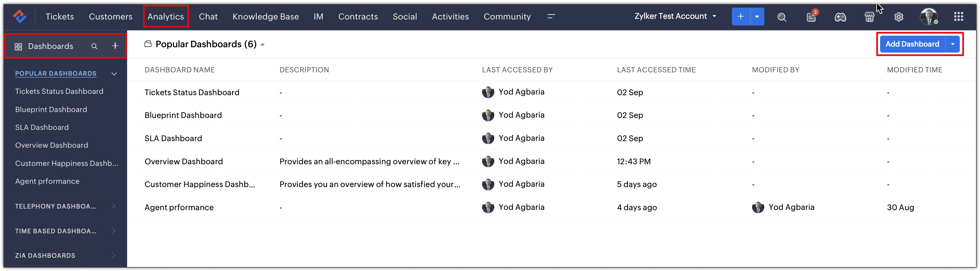Click Yod Agbaria avatar in Tickets Status row
980x271 pixels.
click(x=488, y=92)
